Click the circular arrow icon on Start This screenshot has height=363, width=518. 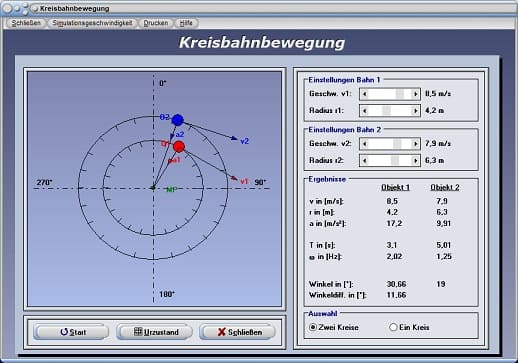(64, 332)
